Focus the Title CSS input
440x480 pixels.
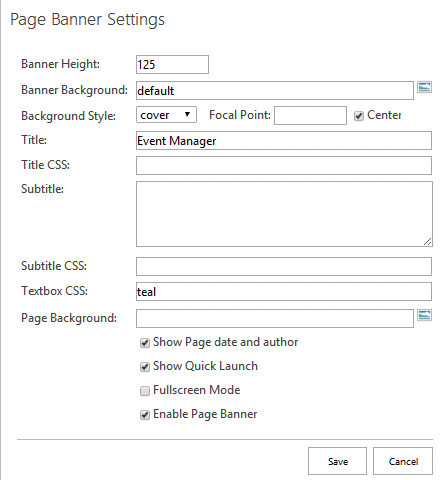click(x=284, y=165)
